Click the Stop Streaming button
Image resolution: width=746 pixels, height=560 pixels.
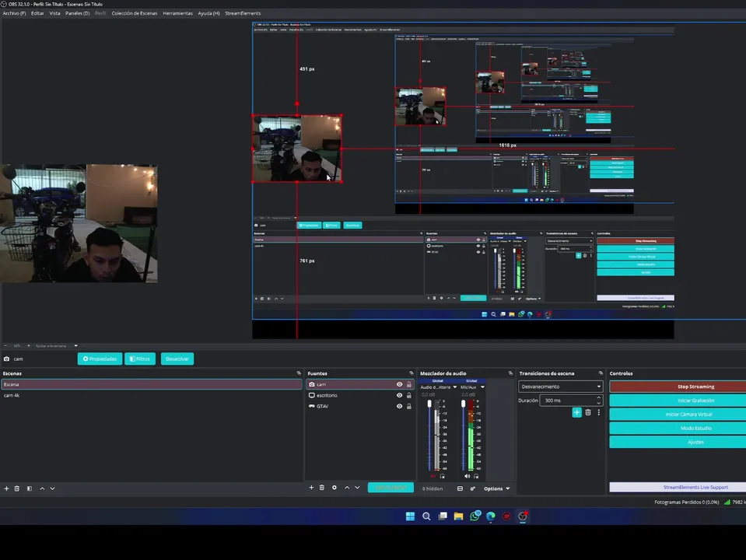pos(678,387)
